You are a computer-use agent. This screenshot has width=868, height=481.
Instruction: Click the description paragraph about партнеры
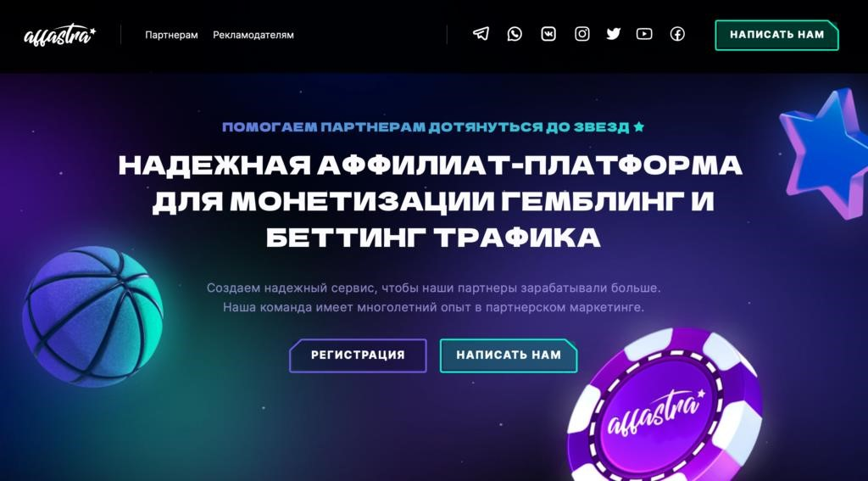[x=433, y=298]
